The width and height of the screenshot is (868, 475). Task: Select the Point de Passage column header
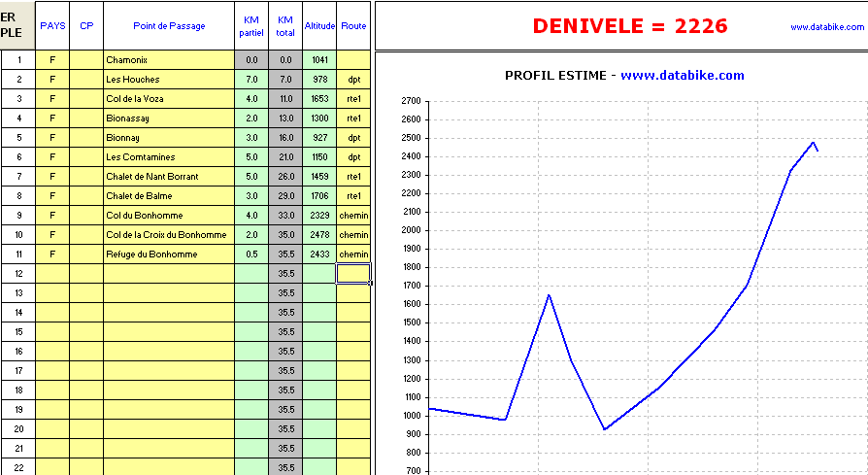pos(169,26)
